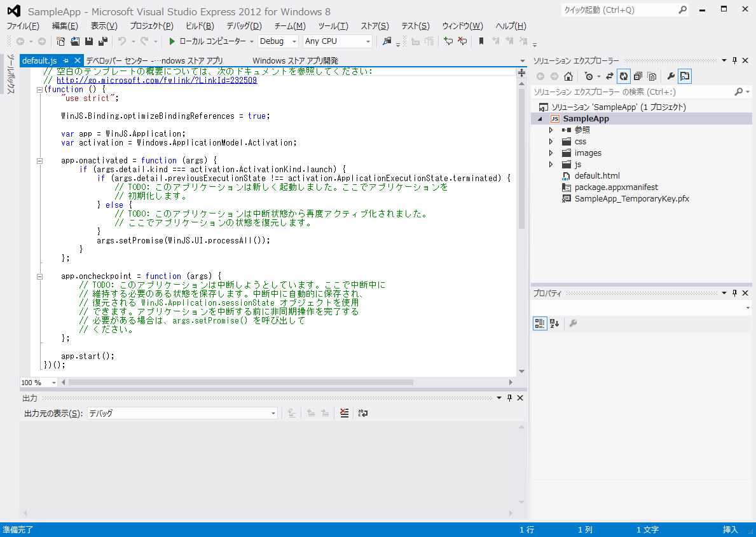Click the Pending Changes Filter clock icon
The width and height of the screenshot is (756, 537).
[x=589, y=76]
